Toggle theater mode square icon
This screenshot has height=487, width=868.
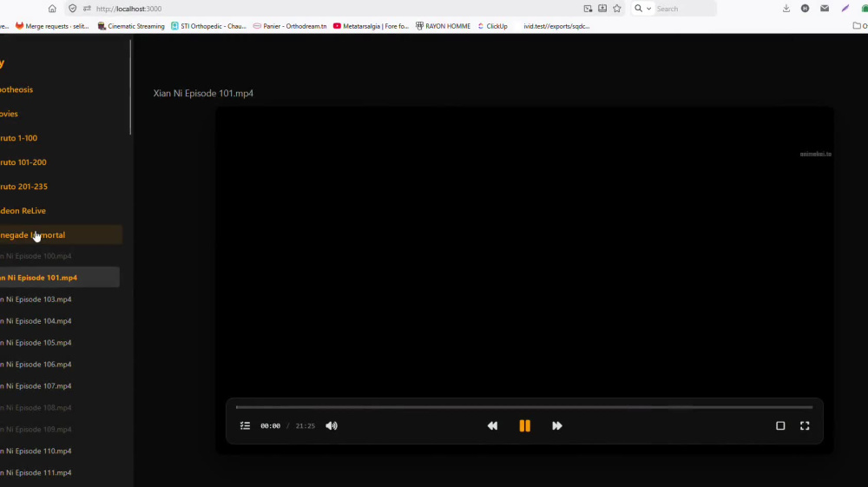(x=780, y=425)
